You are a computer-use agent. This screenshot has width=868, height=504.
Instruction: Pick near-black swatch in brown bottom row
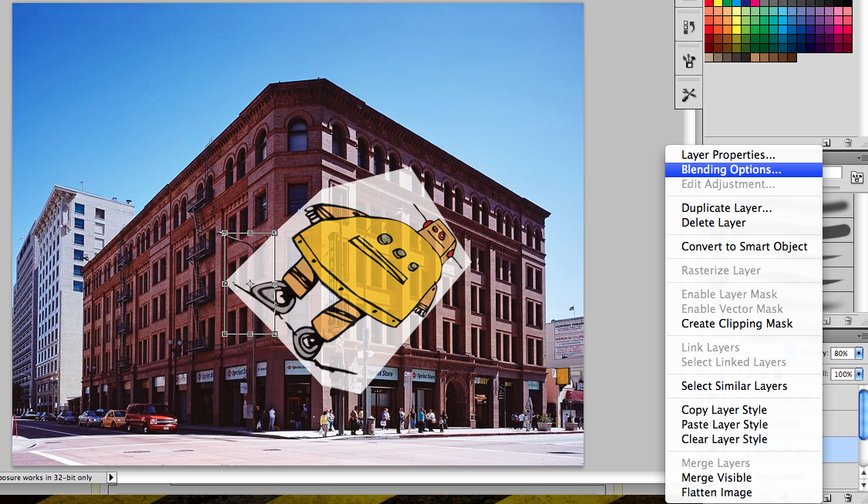[x=746, y=58]
